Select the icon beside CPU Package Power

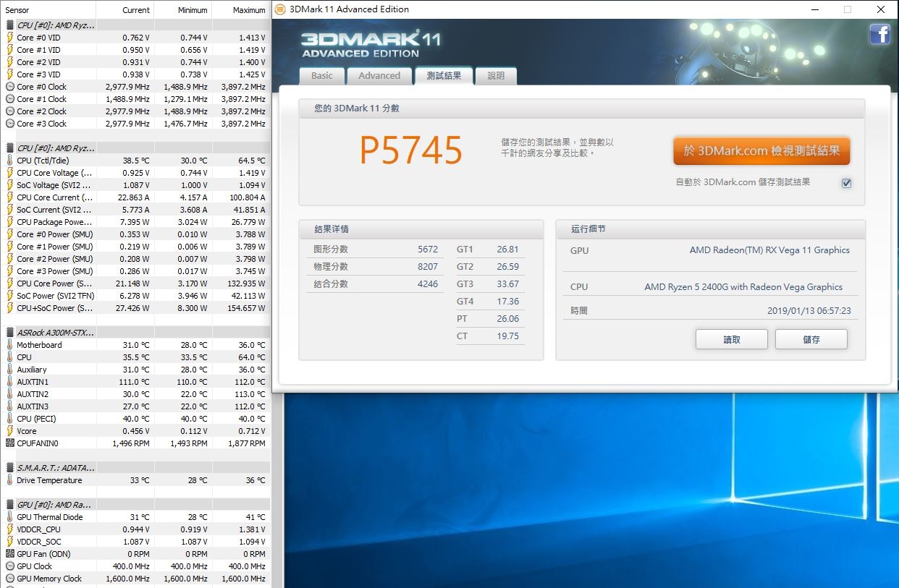pos(9,222)
